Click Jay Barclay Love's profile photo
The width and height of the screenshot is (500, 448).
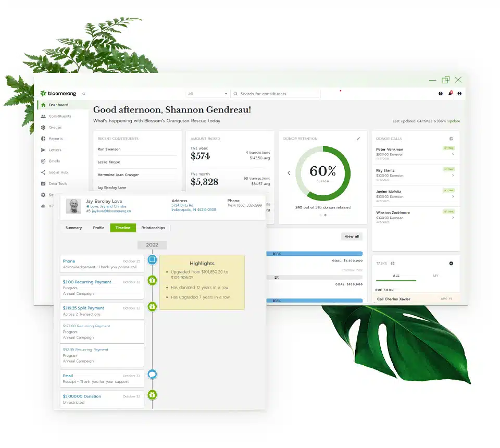click(x=73, y=206)
